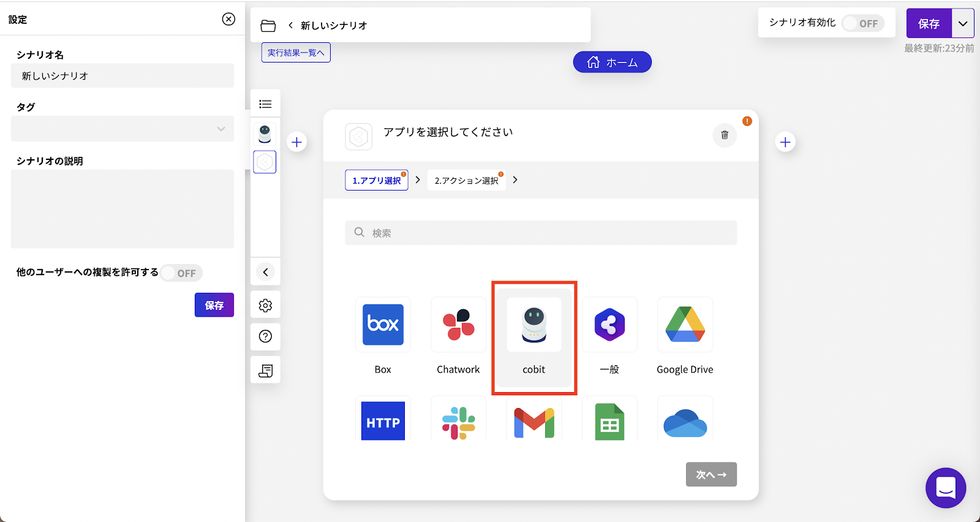This screenshot has height=522, width=980.
Task: Click the 最終更新:23分前 text
Action: (939, 48)
